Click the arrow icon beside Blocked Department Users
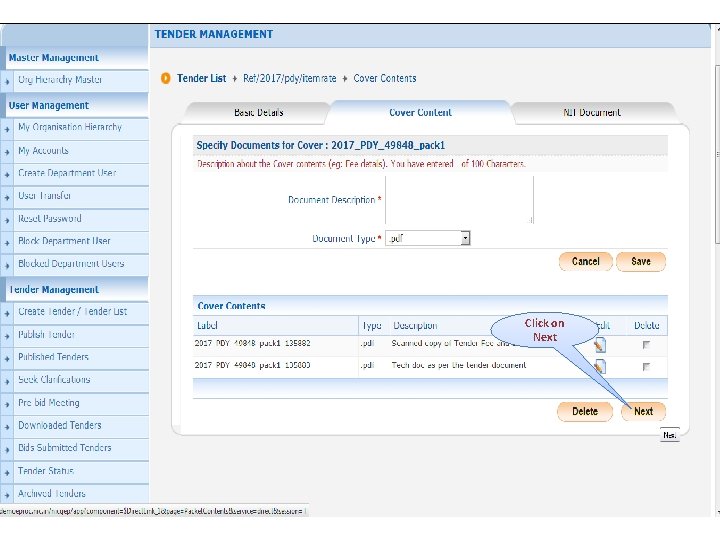The height and width of the screenshot is (540, 720). tap(7, 265)
